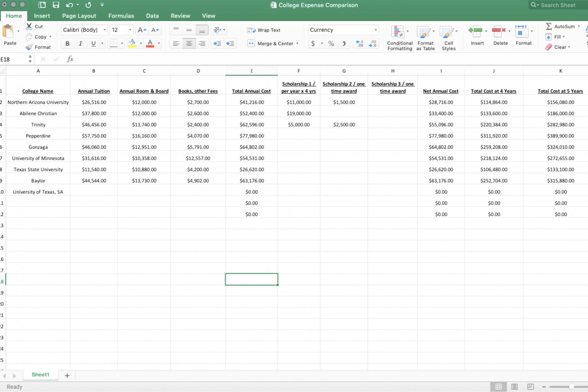Switch to Page Break Preview button
The height and width of the screenshot is (392, 588).
pos(530,387)
